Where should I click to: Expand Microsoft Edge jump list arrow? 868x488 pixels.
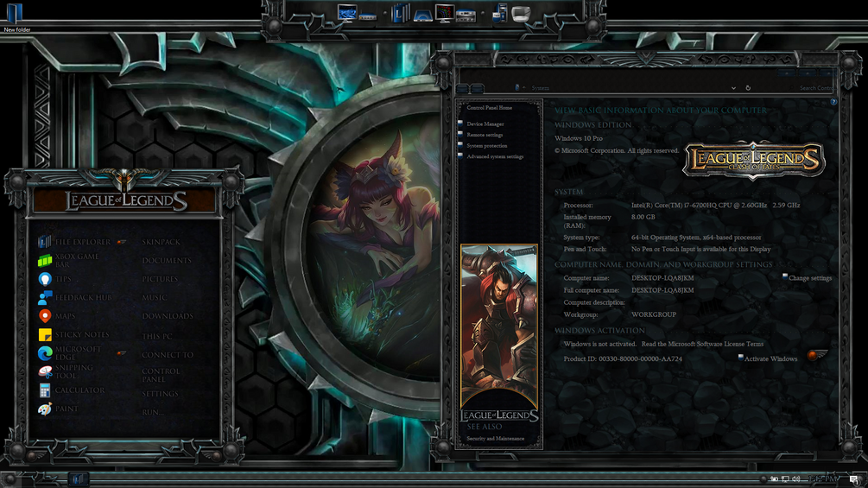point(121,353)
